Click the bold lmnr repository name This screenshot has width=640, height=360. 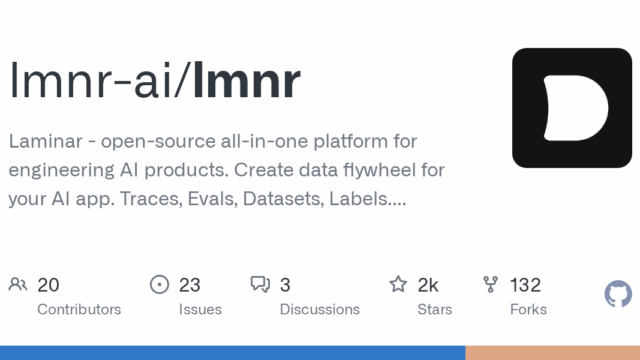click(x=247, y=80)
